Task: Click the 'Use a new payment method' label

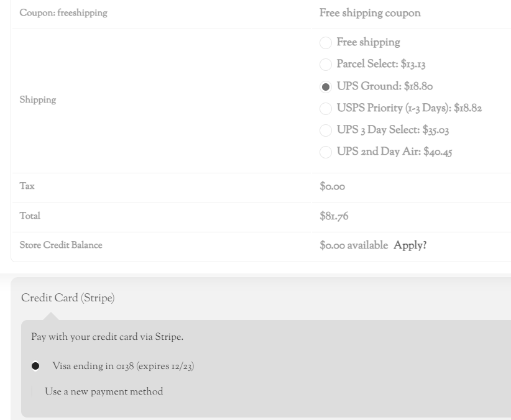Action: click(x=104, y=391)
